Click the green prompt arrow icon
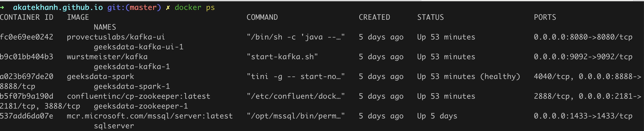Screen dimensions: 644x131 point(2,7)
